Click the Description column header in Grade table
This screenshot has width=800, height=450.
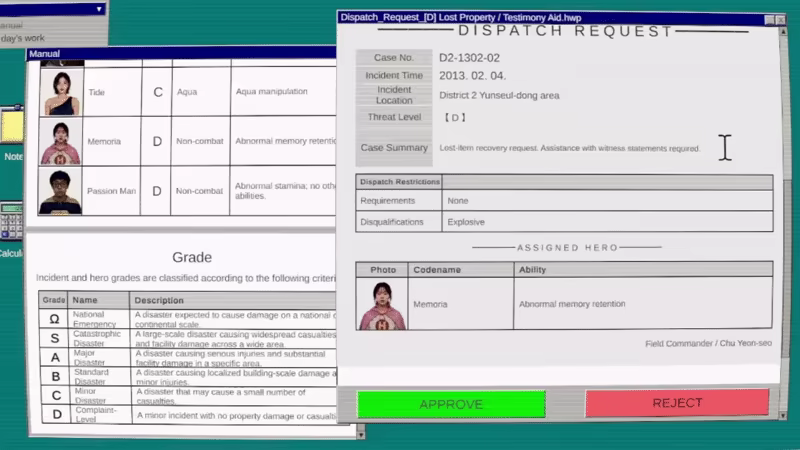click(159, 301)
